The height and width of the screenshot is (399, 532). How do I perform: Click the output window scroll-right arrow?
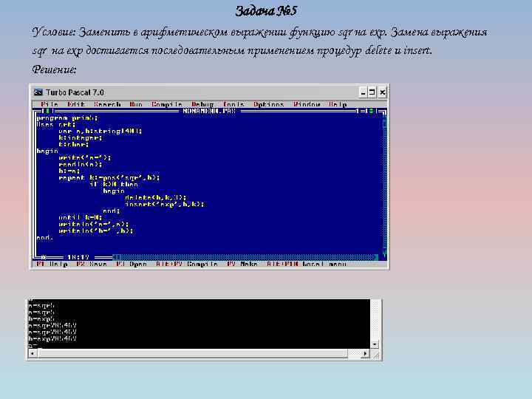tap(365, 353)
